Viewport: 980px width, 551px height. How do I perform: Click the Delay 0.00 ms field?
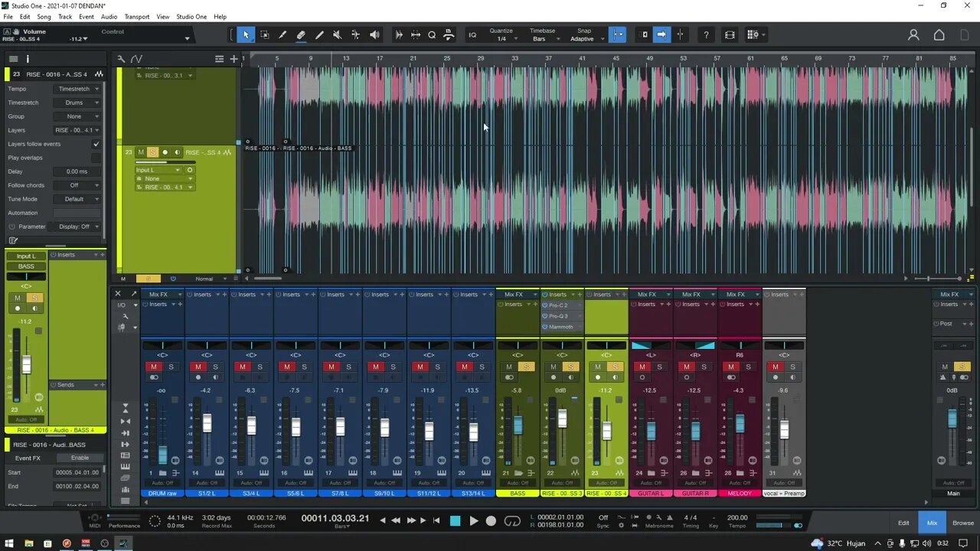[x=77, y=171]
